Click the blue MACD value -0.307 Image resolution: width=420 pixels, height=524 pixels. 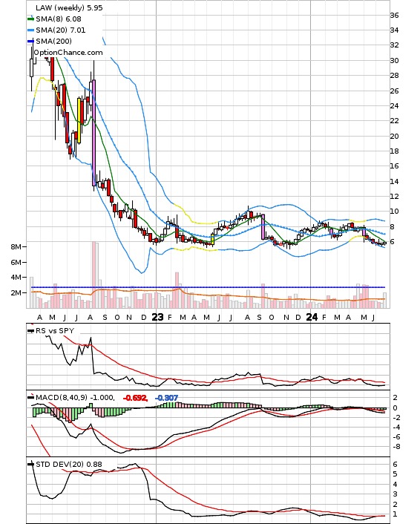coord(166,398)
